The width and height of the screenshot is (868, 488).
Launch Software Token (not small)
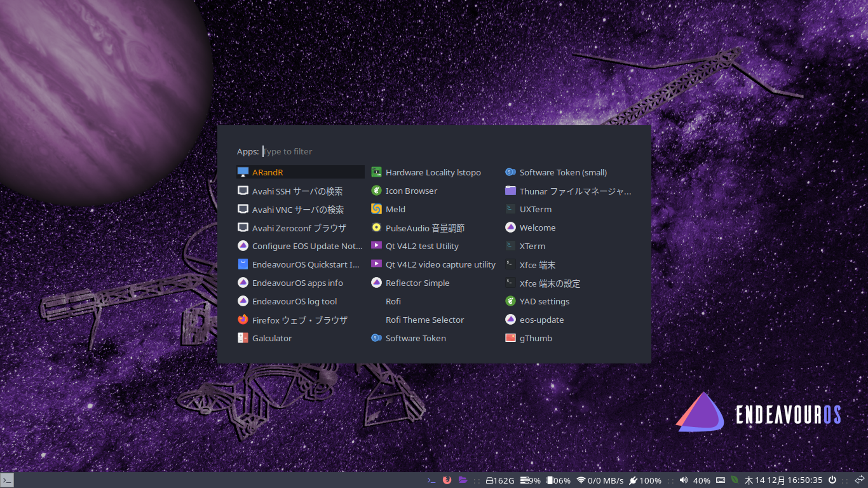[x=434, y=338]
